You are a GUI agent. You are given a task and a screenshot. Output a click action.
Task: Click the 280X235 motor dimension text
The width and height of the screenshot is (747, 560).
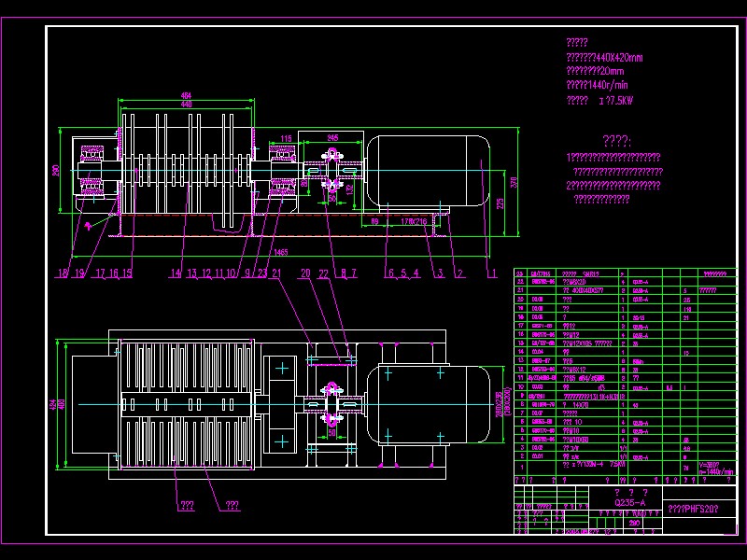tap(499, 404)
